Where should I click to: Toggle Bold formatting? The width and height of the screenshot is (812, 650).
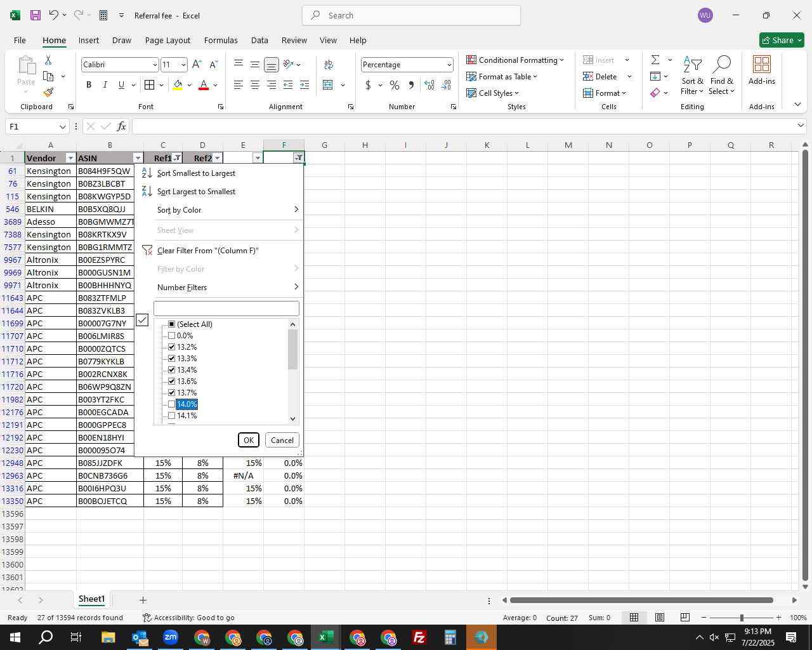pos(89,85)
